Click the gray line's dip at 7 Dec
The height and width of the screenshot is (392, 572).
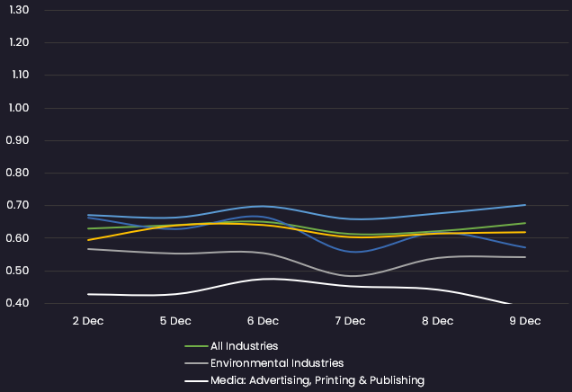(x=350, y=275)
